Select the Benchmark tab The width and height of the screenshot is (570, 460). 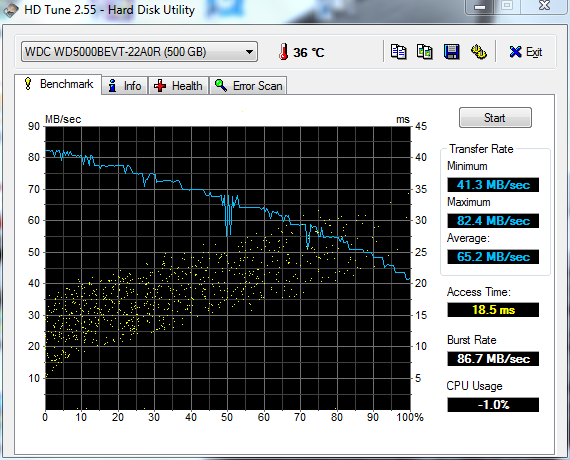click(58, 84)
